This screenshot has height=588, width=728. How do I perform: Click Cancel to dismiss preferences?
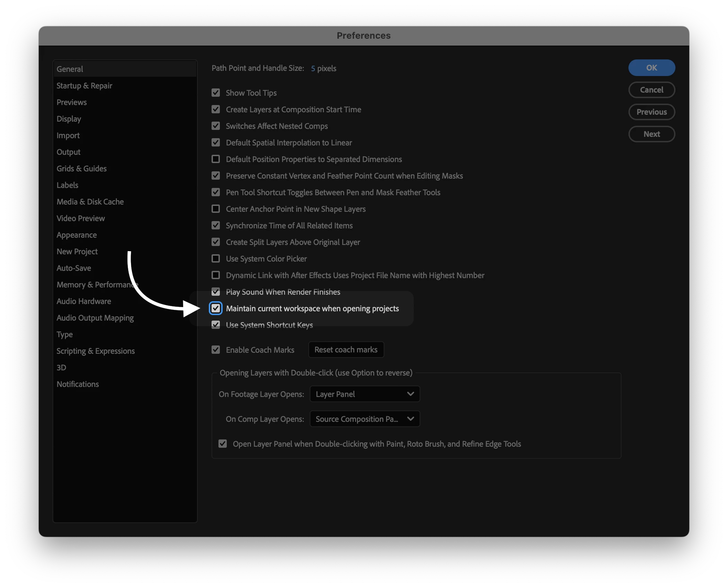click(x=651, y=90)
